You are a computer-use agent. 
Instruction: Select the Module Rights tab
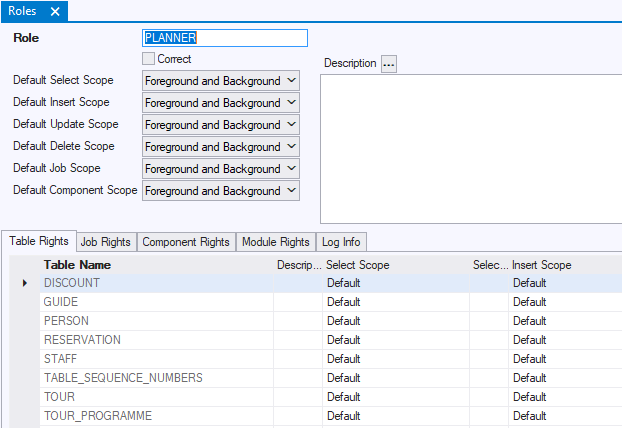click(275, 242)
